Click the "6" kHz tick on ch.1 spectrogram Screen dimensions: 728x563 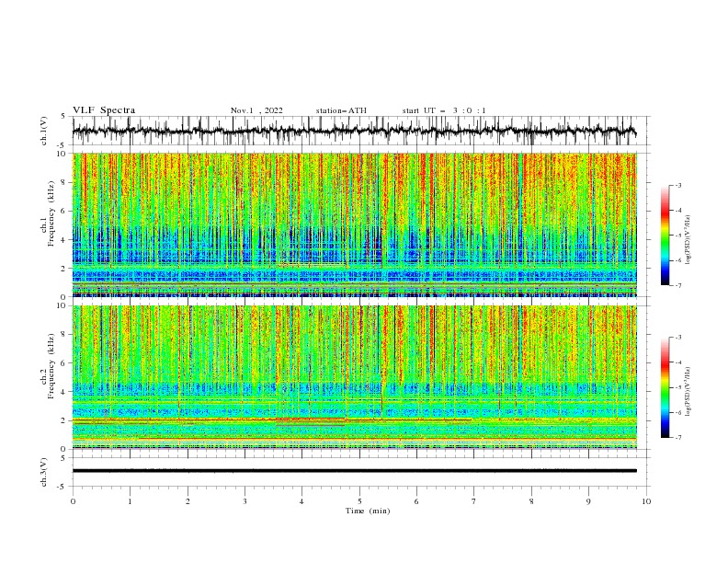coord(63,212)
